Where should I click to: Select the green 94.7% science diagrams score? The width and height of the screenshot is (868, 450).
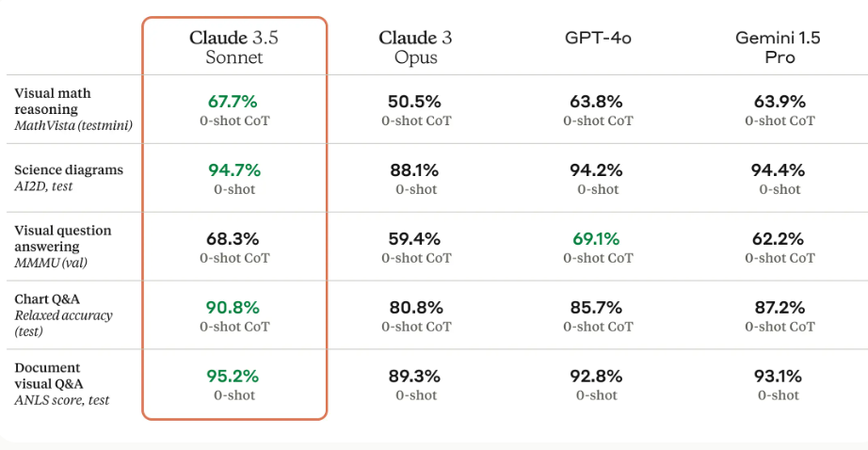click(233, 170)
